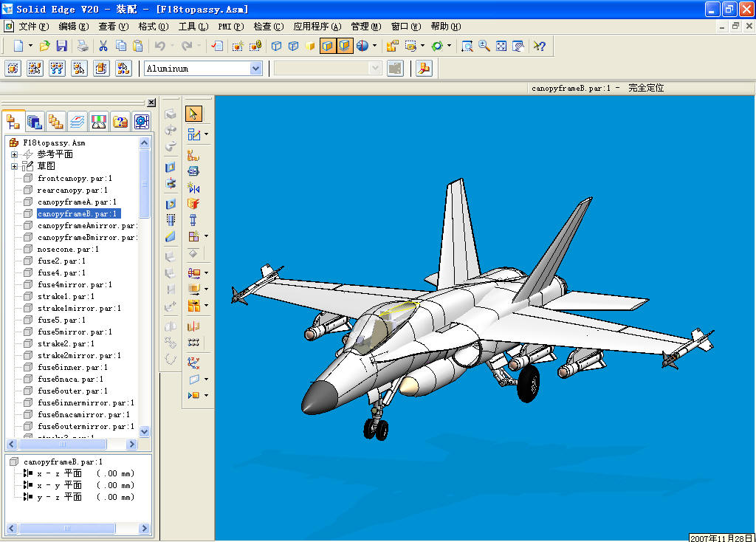The width and height of the screenshot is (756, 542).
Task: Click the Redo arrow icon
Action: point(187,46)
